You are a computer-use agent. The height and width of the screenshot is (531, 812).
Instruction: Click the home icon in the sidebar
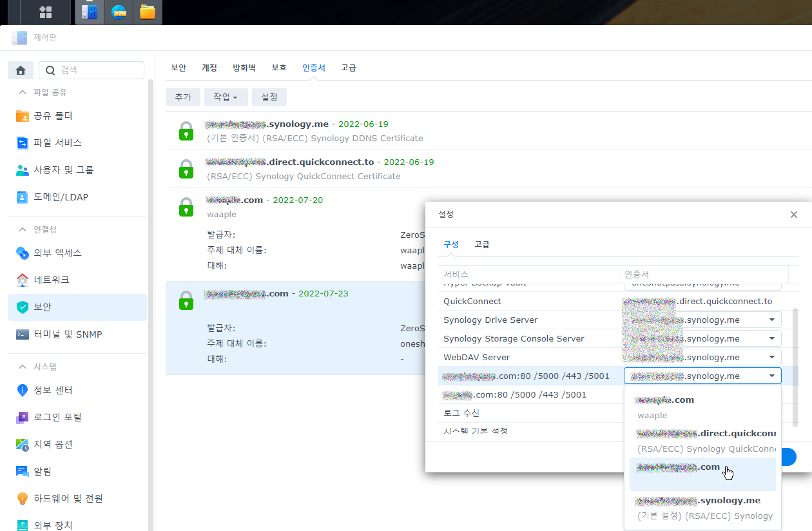[x=20, y=70]
